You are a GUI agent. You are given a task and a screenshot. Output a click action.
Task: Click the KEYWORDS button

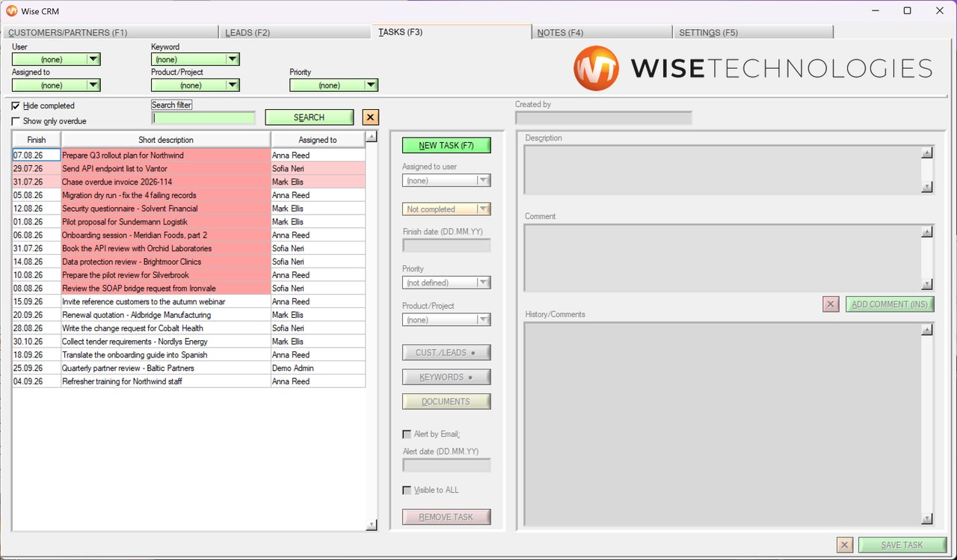446,378
